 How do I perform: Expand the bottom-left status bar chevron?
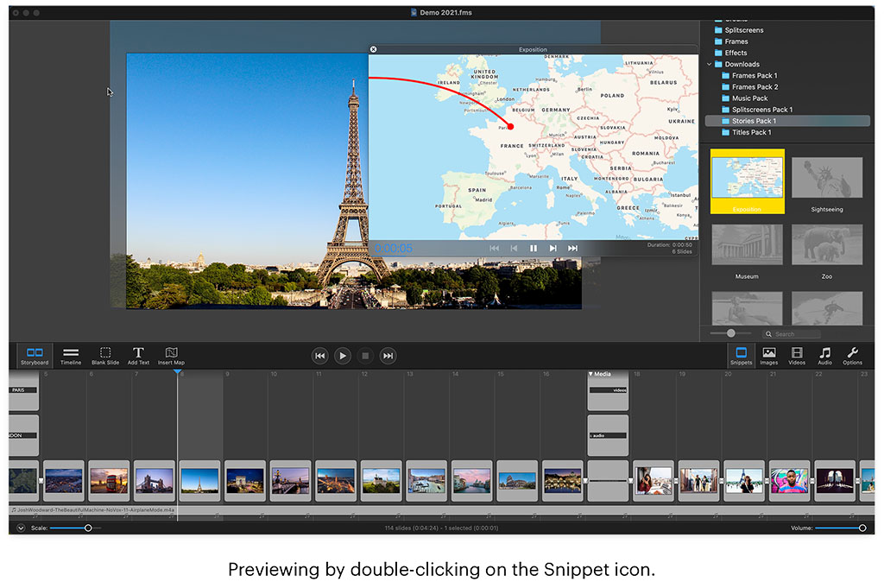click(x=21, y=528)
